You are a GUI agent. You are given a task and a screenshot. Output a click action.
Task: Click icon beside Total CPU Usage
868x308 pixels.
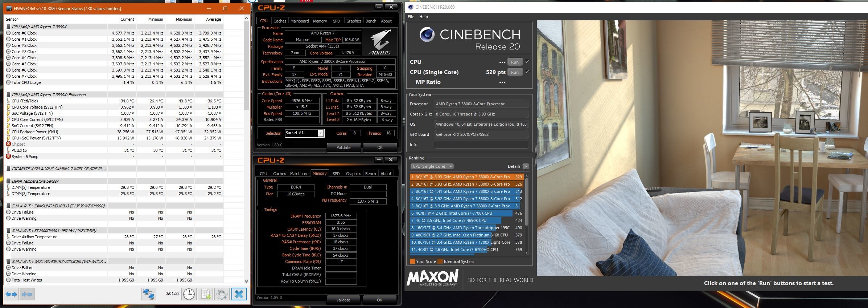point(8,82)
